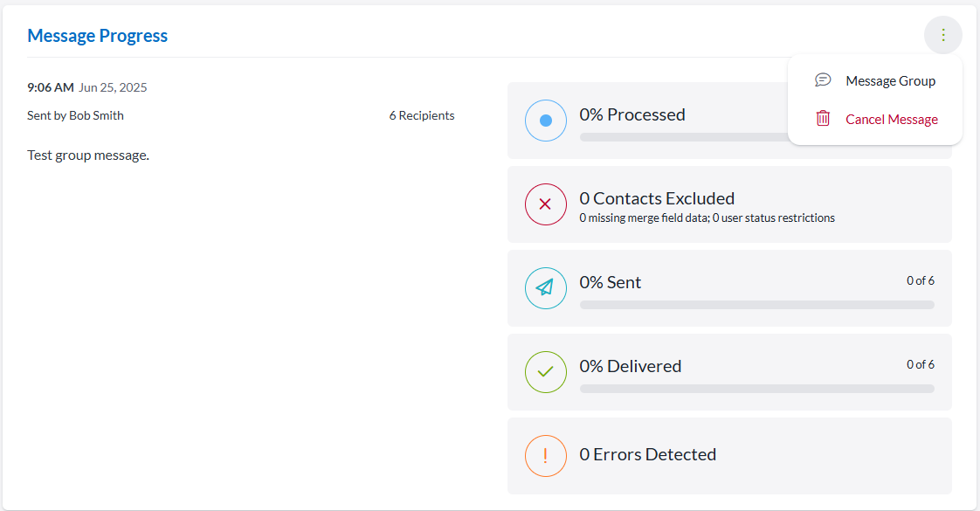Click the speech bubble Message Group icon
The image size is (980, 511).
tap(823, 80)
